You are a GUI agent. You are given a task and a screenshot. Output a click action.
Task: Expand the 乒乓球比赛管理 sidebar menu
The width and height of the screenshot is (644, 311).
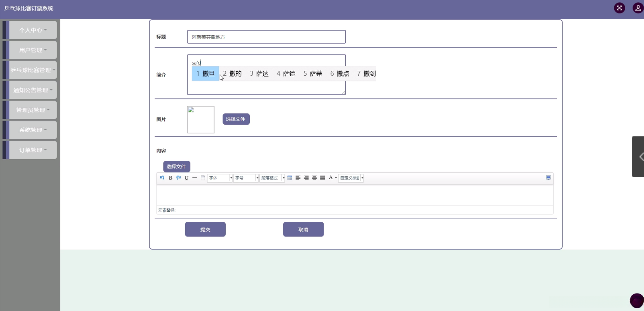[33, 70]
